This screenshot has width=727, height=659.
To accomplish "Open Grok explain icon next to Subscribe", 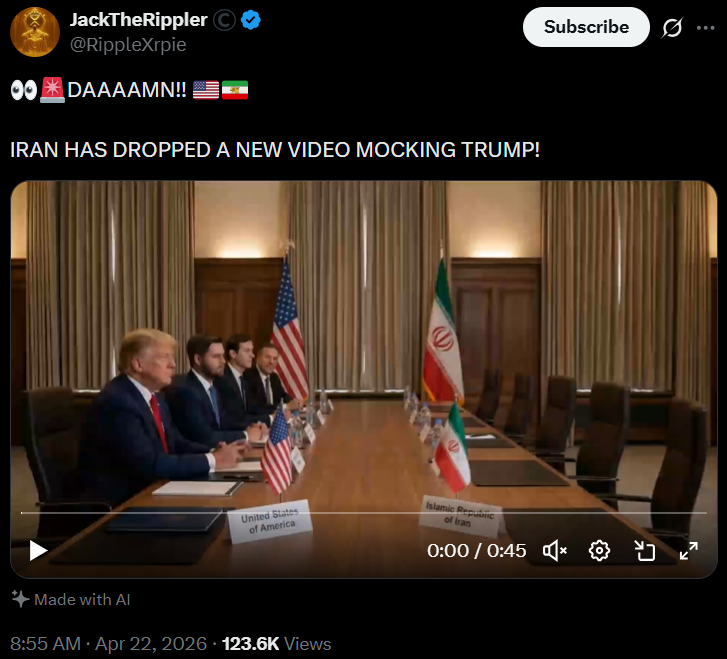I will click(x=672, y=27).
